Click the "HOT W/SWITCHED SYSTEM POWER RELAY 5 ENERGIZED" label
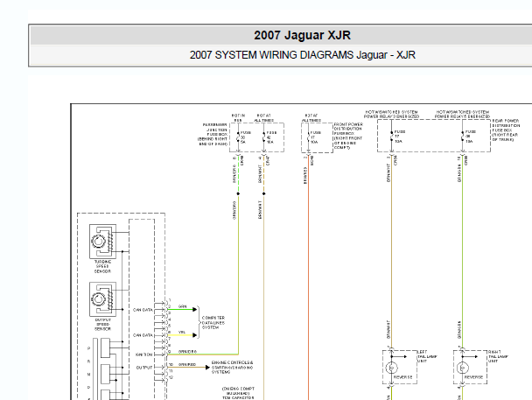The width and height of the screenshot is (532, 400). point(463,114)
